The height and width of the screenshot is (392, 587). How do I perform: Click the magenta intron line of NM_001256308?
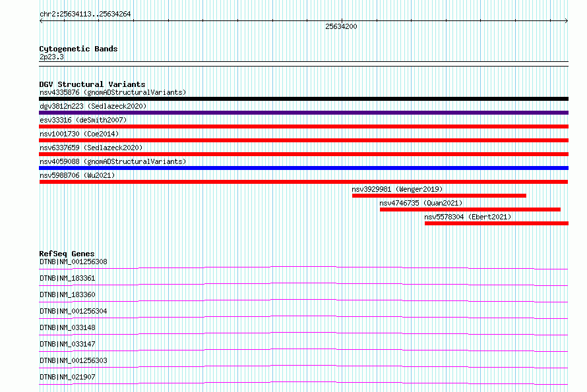(x=303, y=267)
